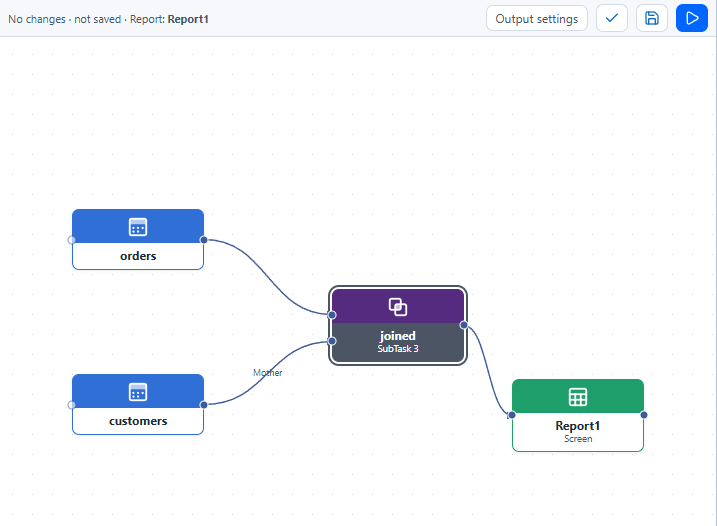The image size is (717, 526).
Task: Click the lower input port of joined node
Action: pyautogui.click(x=332, y=341)
